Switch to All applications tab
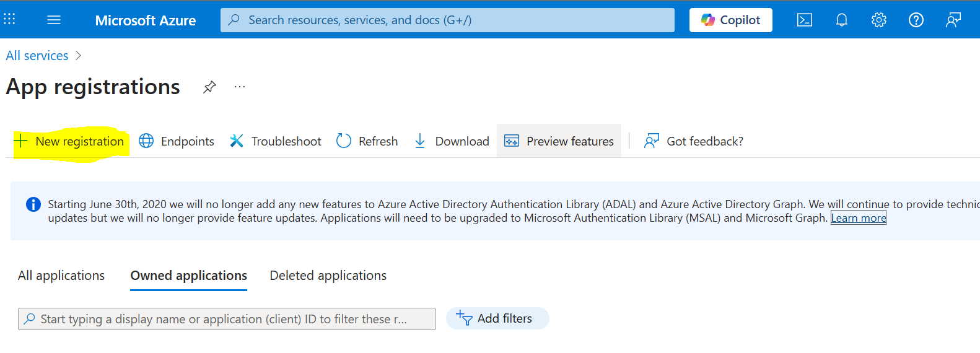 (61, 276)
